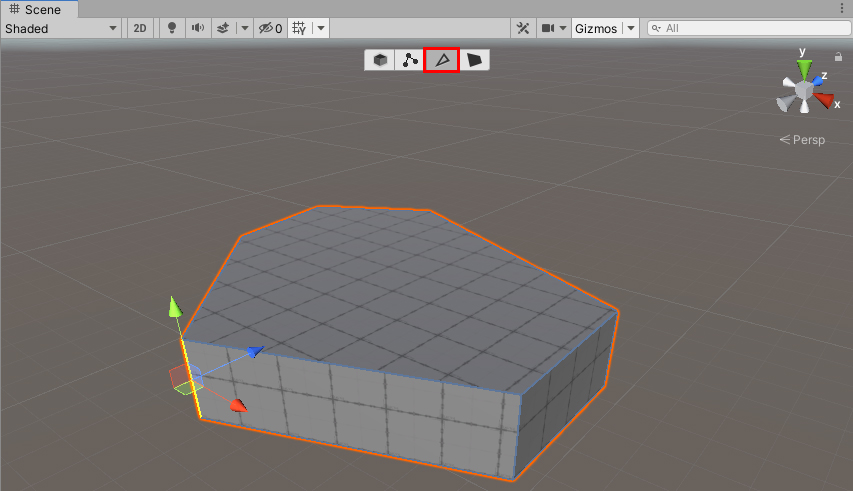Image resolution: width=853 pixels, height=491 pixels.
Task: Open the Component Editor Tools panel
Action: click(x=523, y=29)
